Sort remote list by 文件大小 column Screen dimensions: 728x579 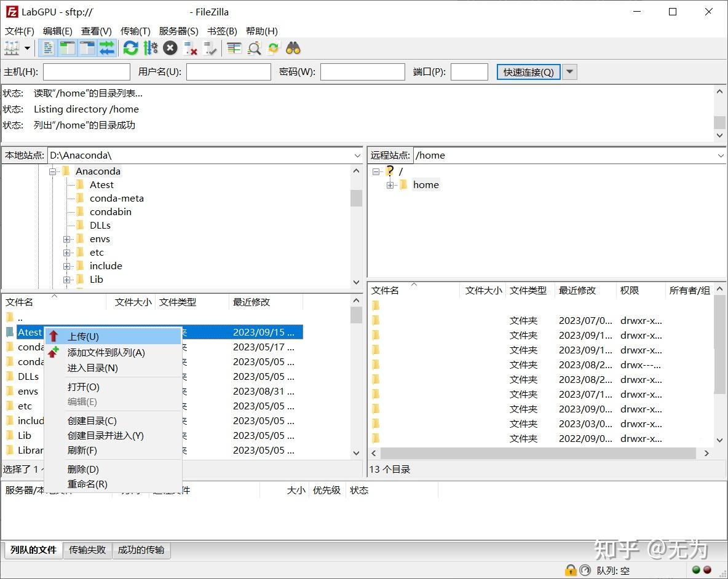pyautogui.click(x=483, y=291)
